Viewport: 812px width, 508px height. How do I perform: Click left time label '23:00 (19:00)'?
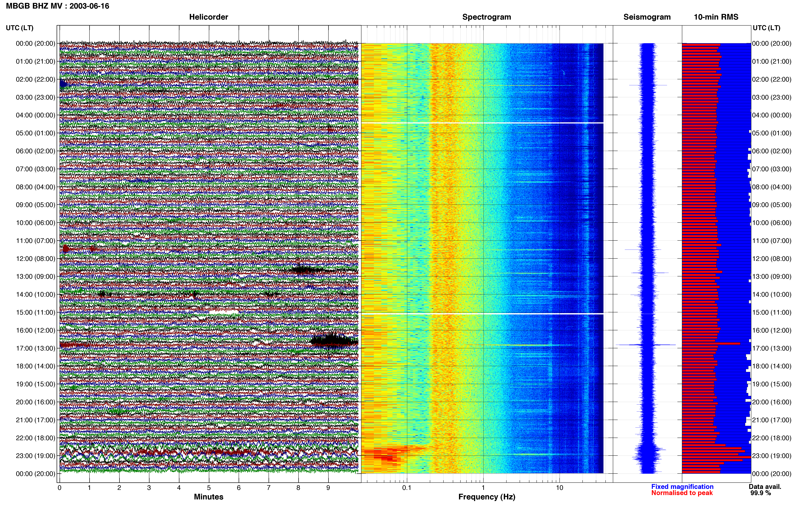click(x=36, y=456)
